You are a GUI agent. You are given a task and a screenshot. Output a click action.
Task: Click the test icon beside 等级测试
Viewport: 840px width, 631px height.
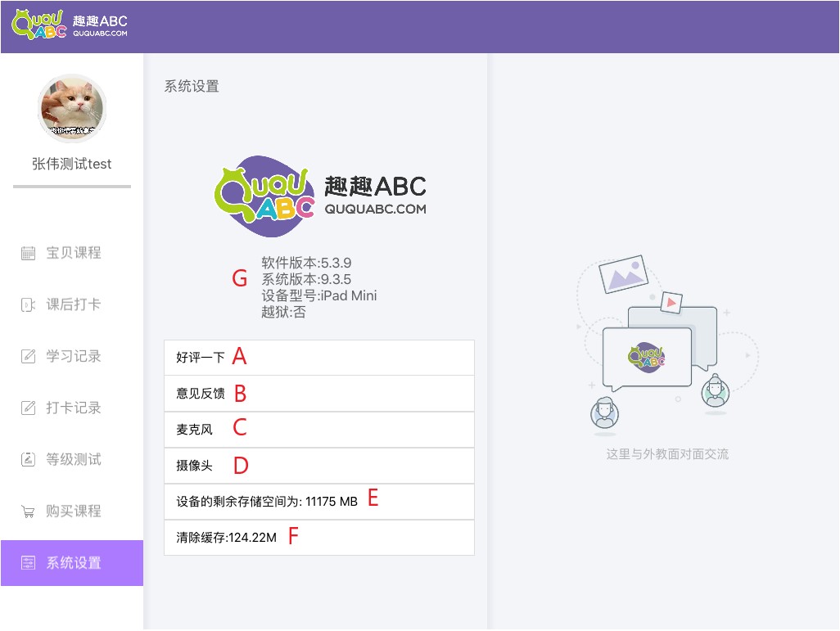tap(28, 459)
